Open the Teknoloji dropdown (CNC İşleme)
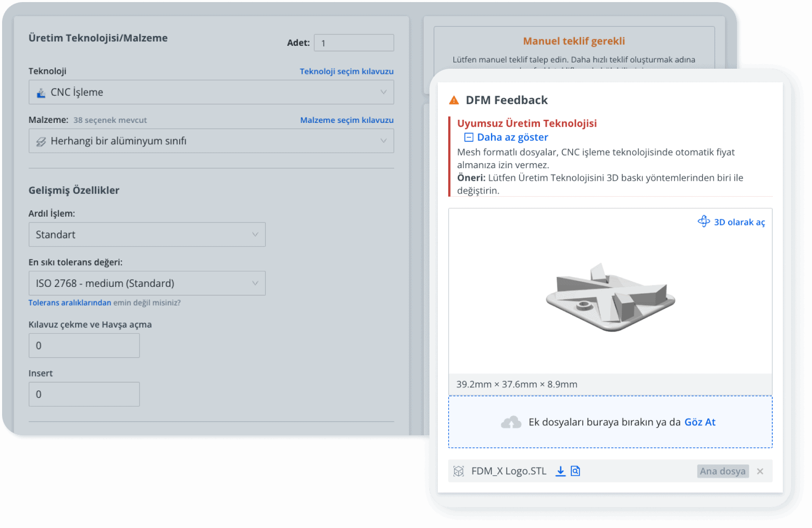Screen dimensions: 812x528 211,92
